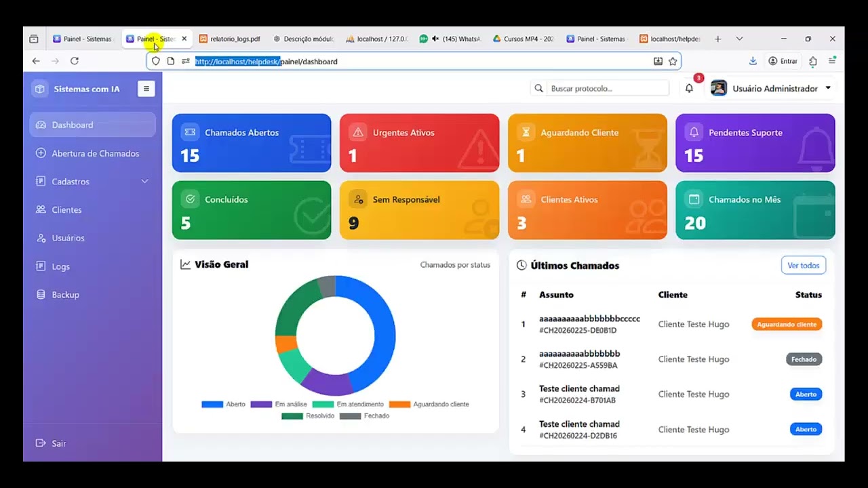The width and height of the screenshot is (868, 488).
Task: Click the Clientes Ativos people icon
Action: 526,199
